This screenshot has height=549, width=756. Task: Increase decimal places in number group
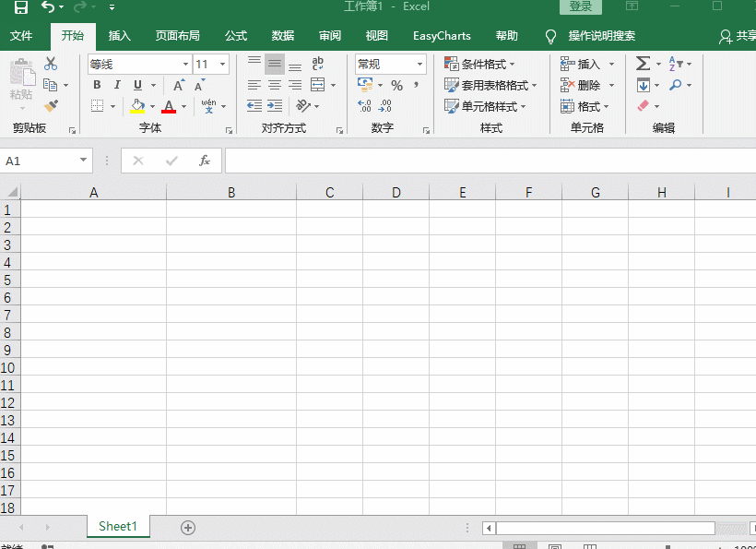[364, 106]
